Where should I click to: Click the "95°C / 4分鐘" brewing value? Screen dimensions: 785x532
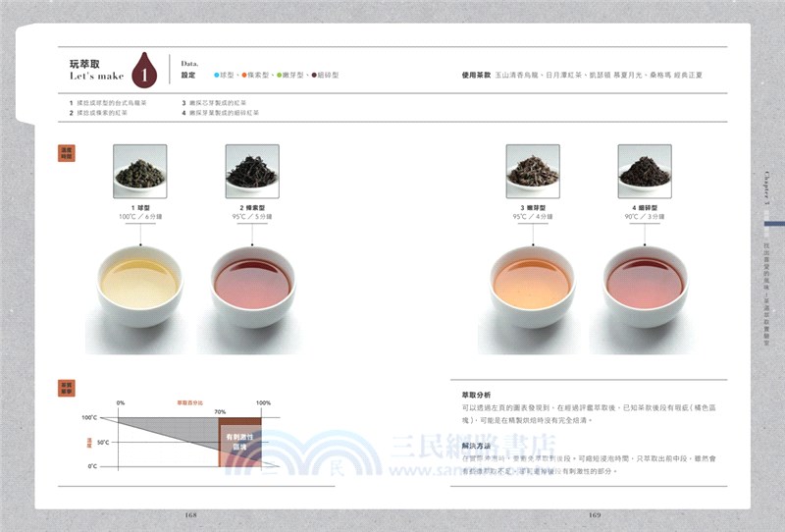point(532,216)
